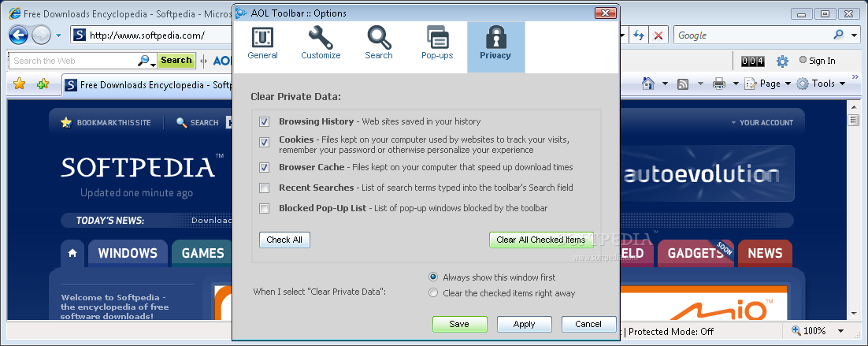Image resolution: width=868 pixels, height=346 pixels.
Task: Click the IE page zoom magnifier icon
Action: click(796, 330)
